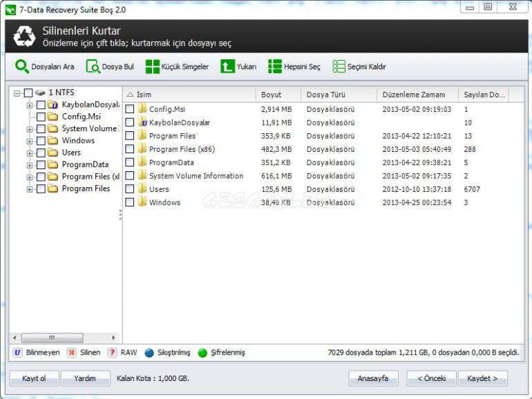Check the Program Files (x86) list checkbox
Viewport: 532px width, 399px height.
[130, 149]
